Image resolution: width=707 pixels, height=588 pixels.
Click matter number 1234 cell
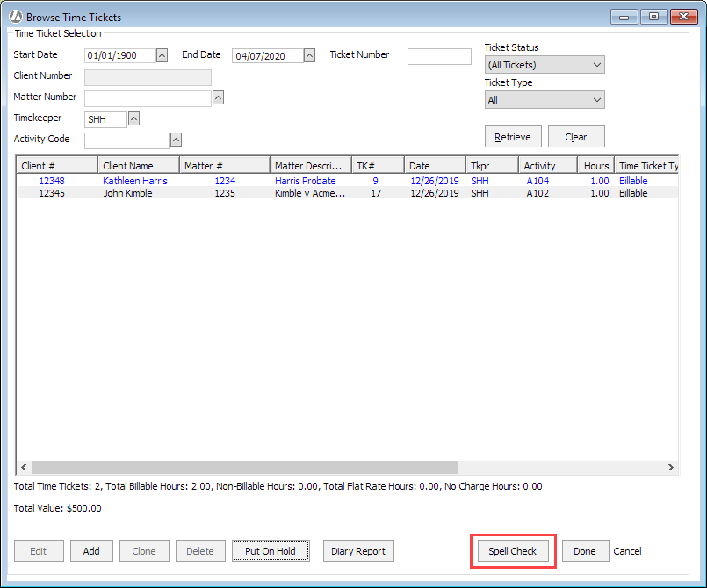[x=225, y=181]
